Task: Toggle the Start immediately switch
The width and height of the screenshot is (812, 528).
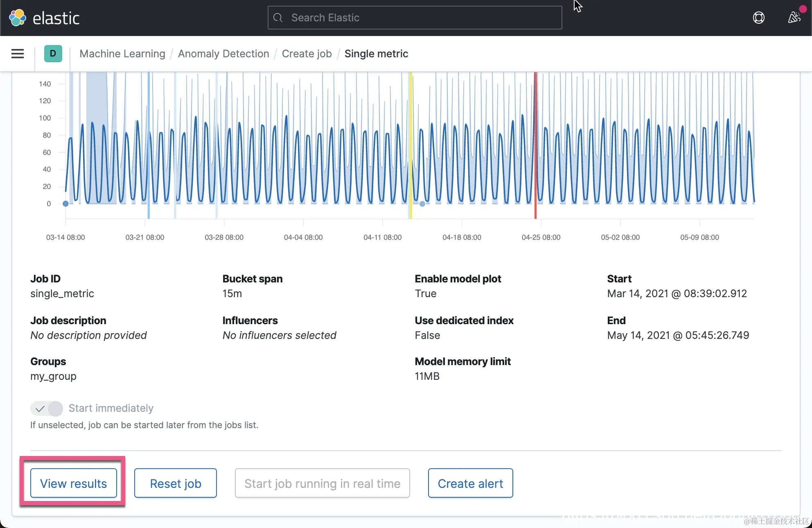Action: pyautogui.click(x=47, y=408)
